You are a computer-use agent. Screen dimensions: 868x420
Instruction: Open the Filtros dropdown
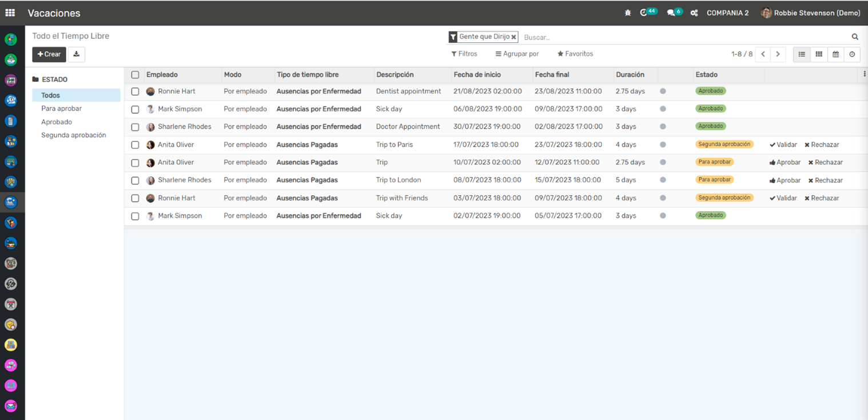464,54
